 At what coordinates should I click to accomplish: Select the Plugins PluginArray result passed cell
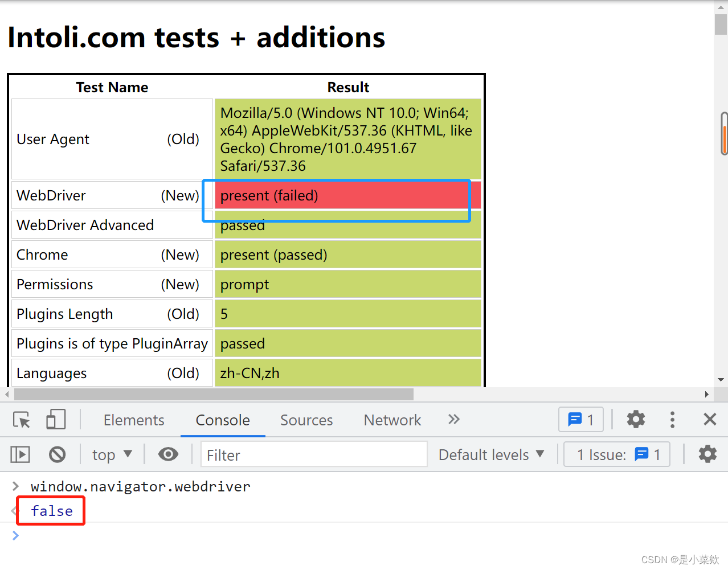pyautogui.click(x=347, y=343)
